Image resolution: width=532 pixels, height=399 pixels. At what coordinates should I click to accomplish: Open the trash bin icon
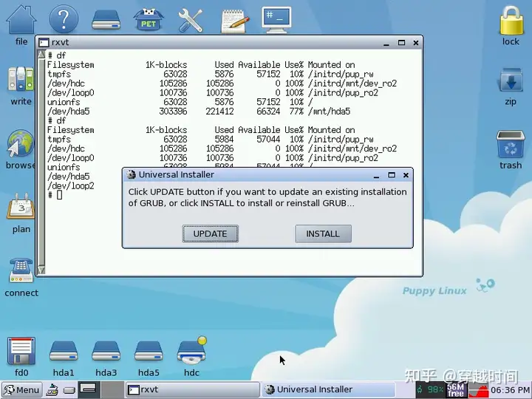(511, 144)
